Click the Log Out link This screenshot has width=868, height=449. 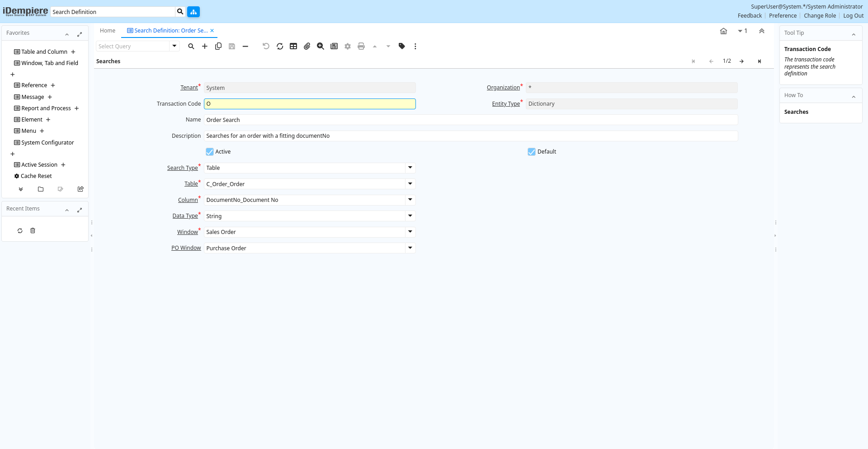[x=853, y=16]
